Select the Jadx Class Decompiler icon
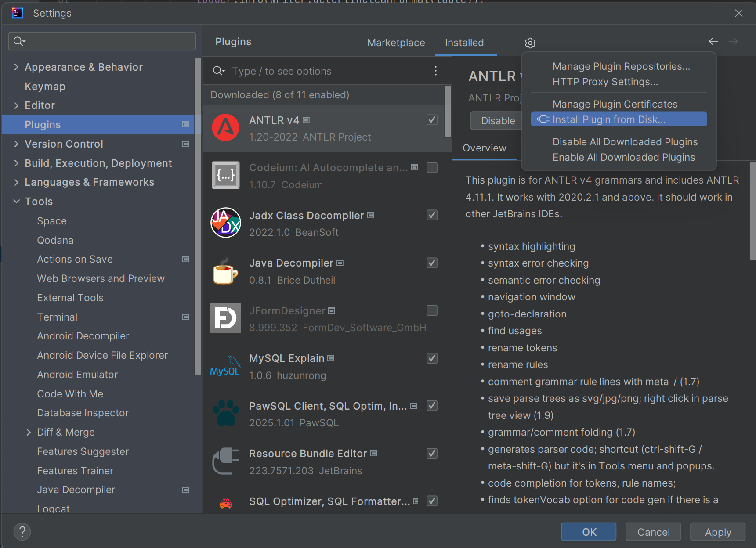 [226, 223]
